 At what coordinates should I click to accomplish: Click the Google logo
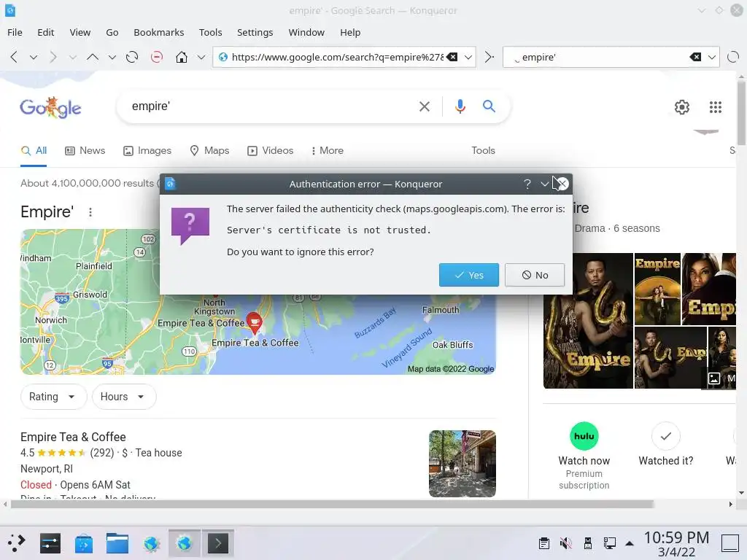point(50,108)
